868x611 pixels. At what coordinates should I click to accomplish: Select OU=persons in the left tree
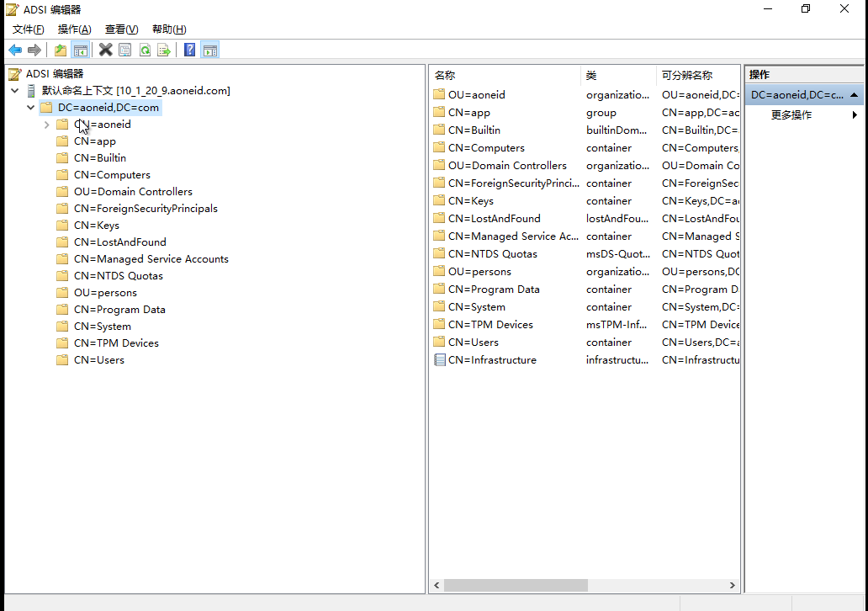tap(105, 293)
